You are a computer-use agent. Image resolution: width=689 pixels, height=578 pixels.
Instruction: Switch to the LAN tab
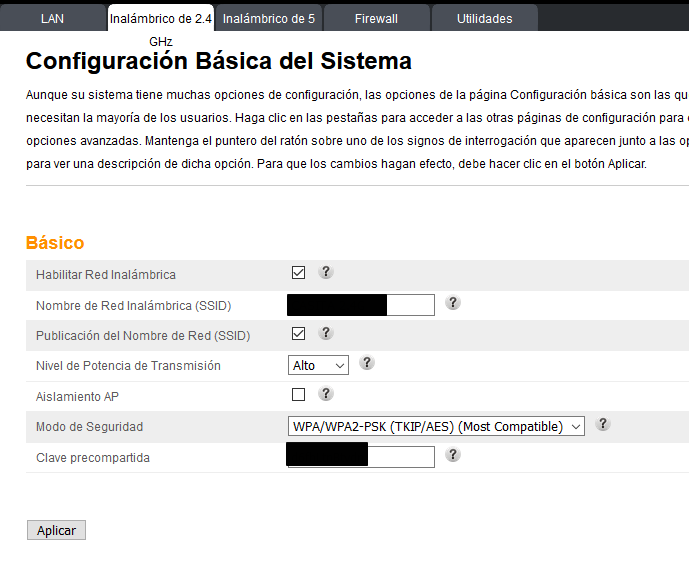[x=52, y=18]
